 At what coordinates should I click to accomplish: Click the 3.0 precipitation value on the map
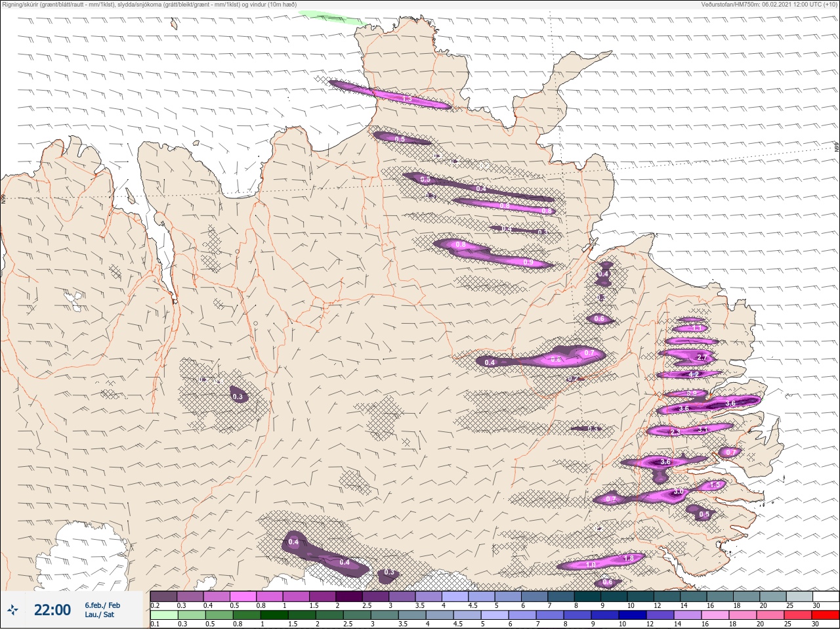point(679,491)
